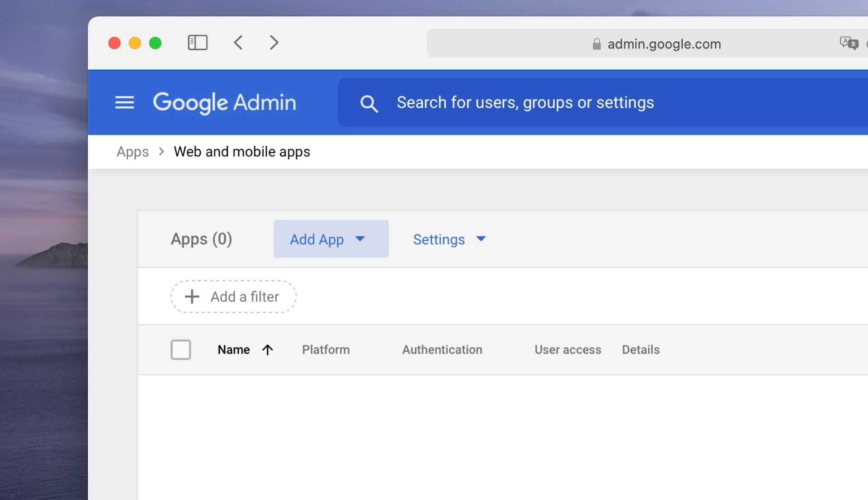Maximize the window with green button
This screenshot has height=500, width=868.
[156, 43]
